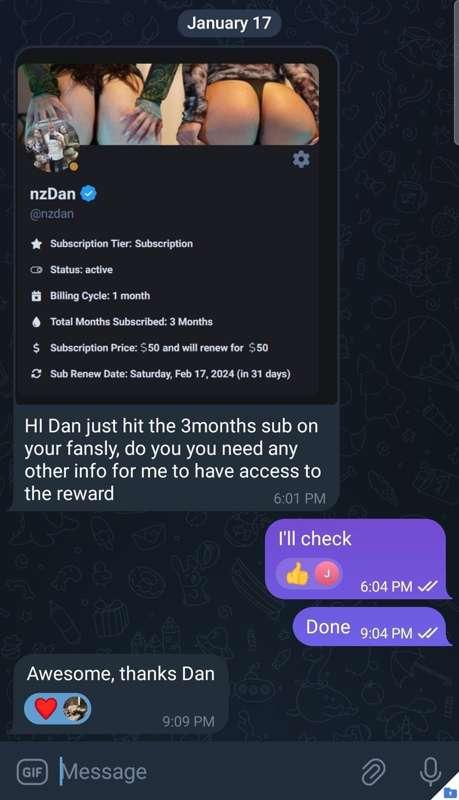Focus the Message input field
Image resolution: width=459 pixels, height=800 pixels.
point(204,771)
